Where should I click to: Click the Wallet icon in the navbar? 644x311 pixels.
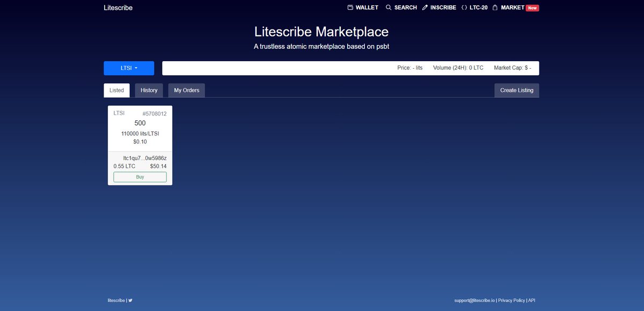coord(350,7)
